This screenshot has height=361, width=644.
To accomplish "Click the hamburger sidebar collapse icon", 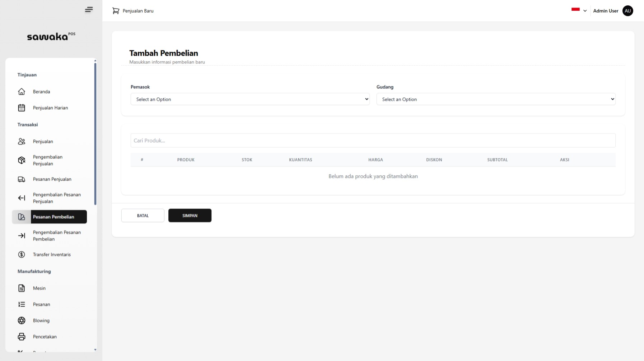I will (x=89, y=10).
